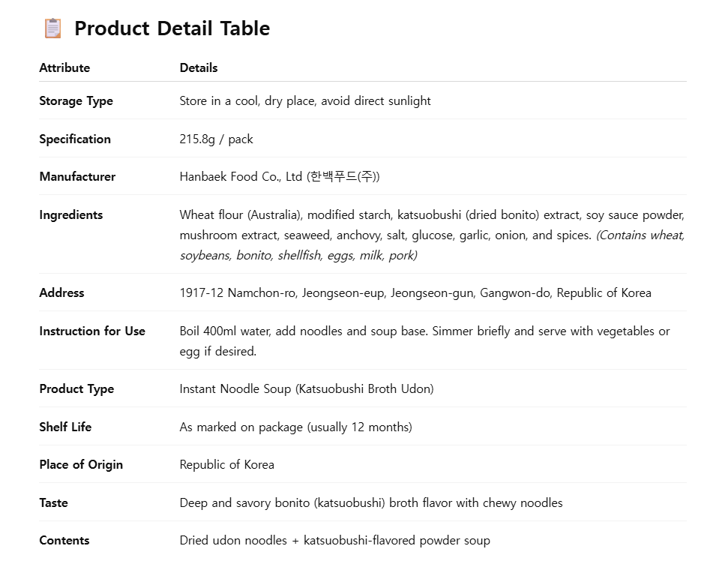
Task: Click the Republic of Korea origin value
Action: 227,465
